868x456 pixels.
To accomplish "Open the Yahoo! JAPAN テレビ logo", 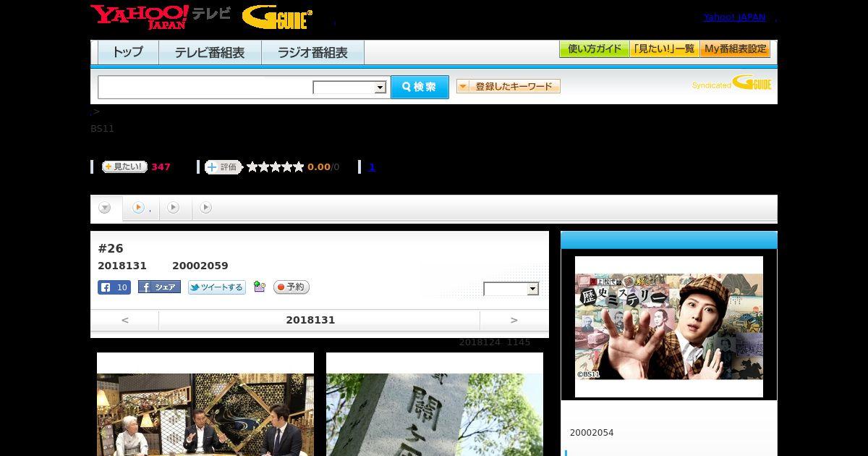I will tap(161, 17).
